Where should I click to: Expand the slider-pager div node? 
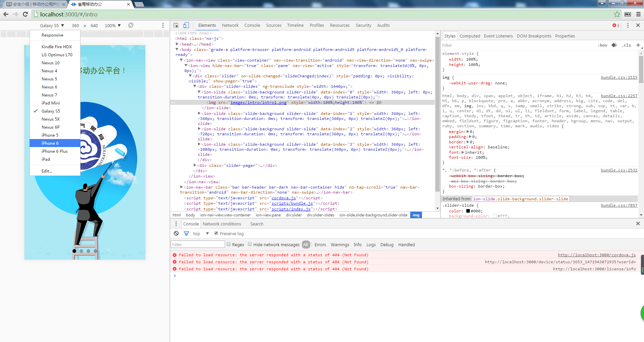tap(195, 165)
